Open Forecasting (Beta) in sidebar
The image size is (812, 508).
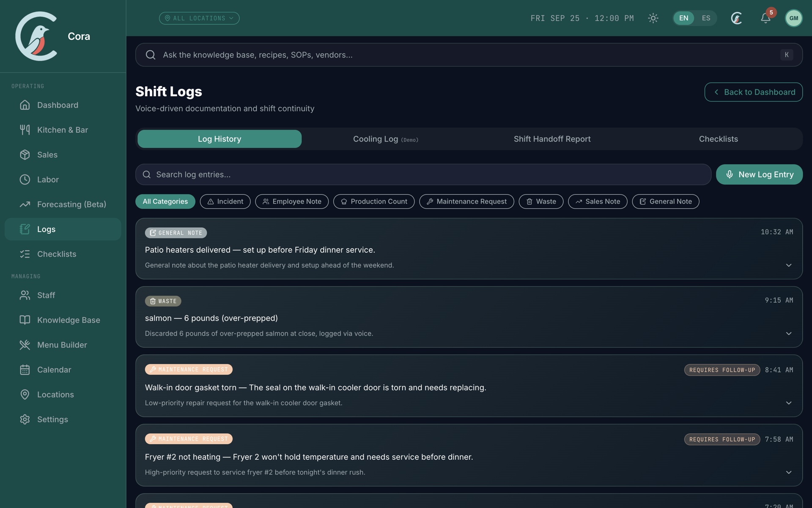coord(63,204)
